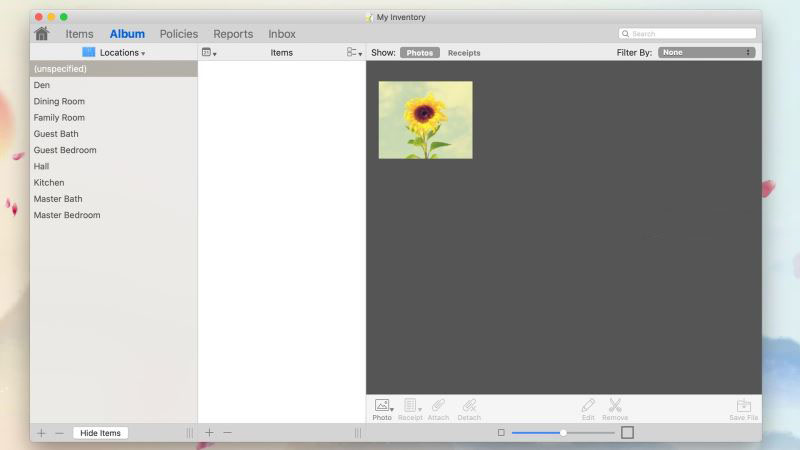Click the small thumbnail size icon

501,433
